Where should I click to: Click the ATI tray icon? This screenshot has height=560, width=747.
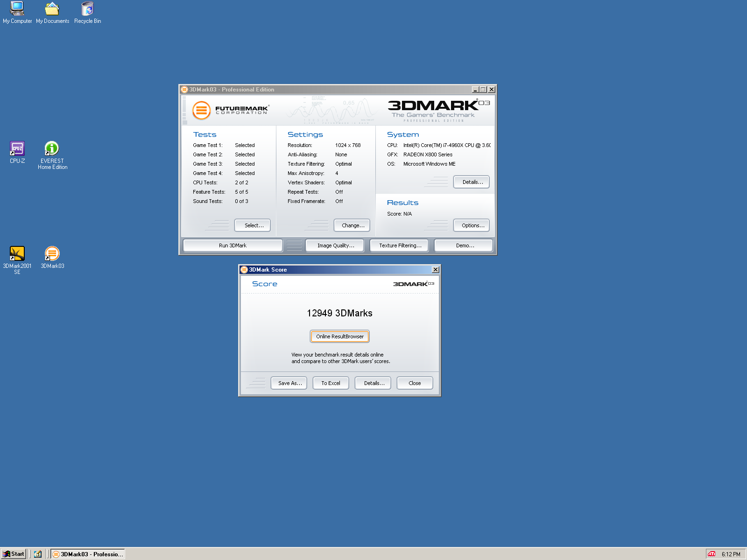(x=712, y=554)
